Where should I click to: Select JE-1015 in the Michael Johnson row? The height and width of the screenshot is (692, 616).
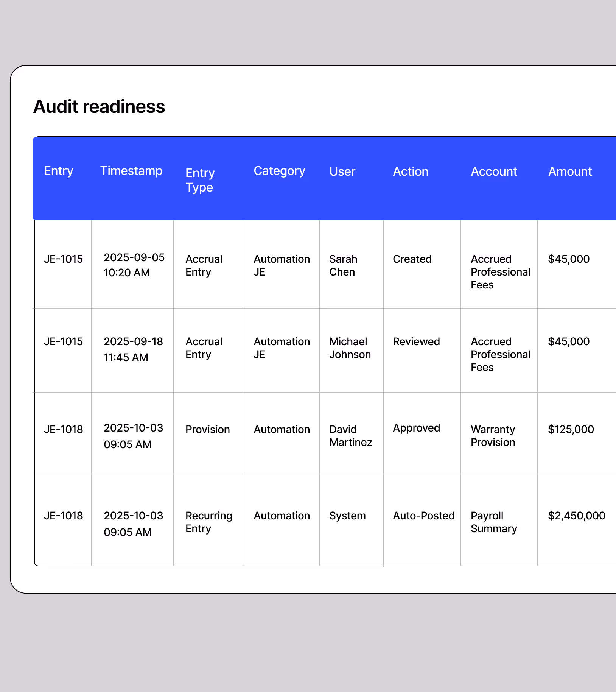(64, 341)
